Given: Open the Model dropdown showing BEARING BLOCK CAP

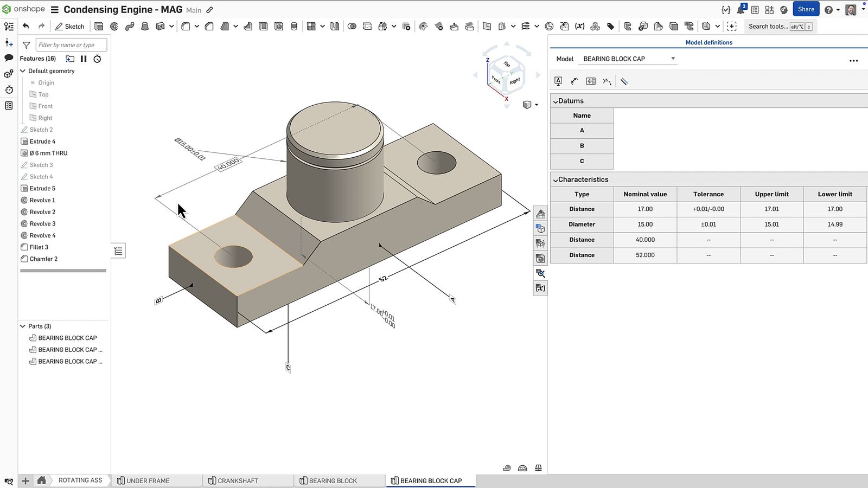Looking at the screenshot, I should (628, 59).
